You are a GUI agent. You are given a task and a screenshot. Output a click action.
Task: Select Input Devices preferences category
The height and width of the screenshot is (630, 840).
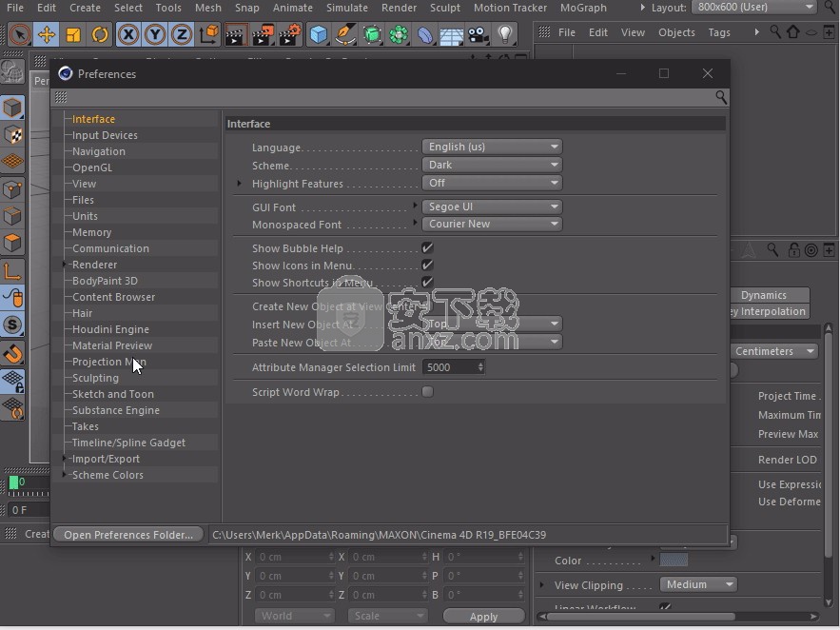point(105,135)
